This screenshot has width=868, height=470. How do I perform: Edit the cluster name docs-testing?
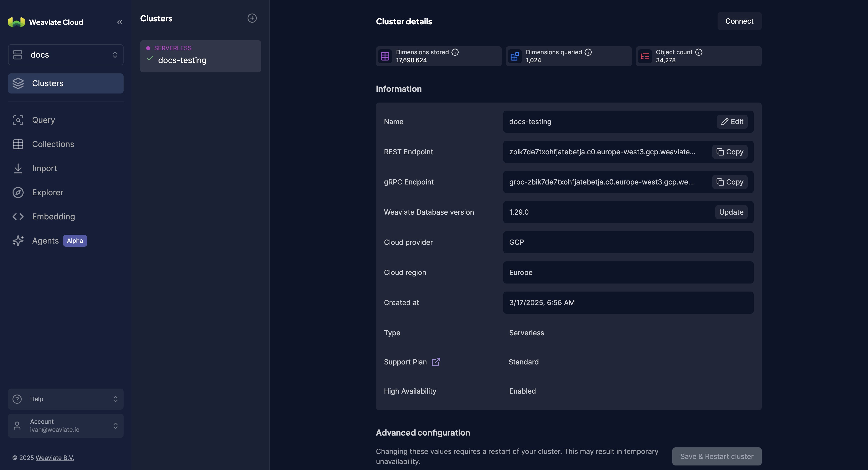pyautogui.click(x=732, y=122)
